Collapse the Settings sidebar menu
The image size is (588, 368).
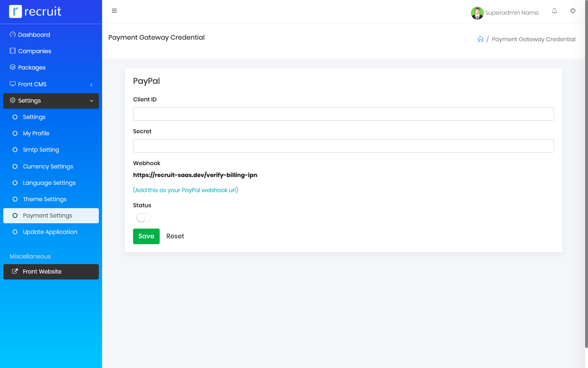(x=51, y=101)
